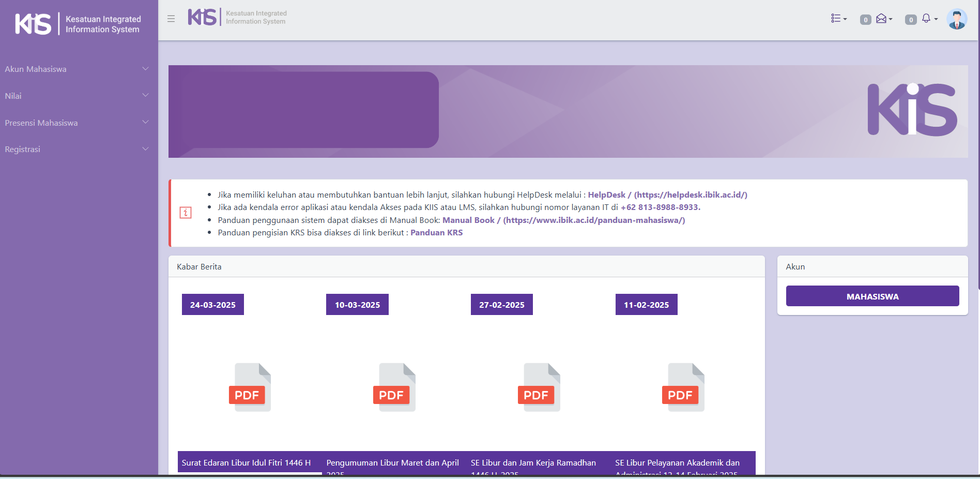
Task: Open the PDF icon dated 24-03-2025
Action: (x=250, y=387)
